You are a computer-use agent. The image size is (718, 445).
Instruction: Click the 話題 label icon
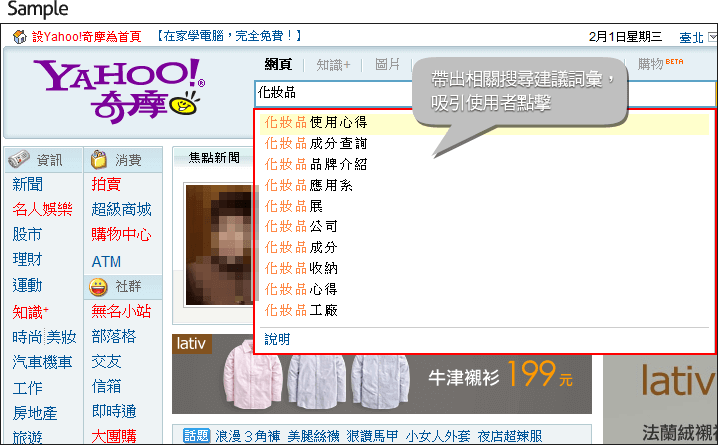(x=196, y=435)
